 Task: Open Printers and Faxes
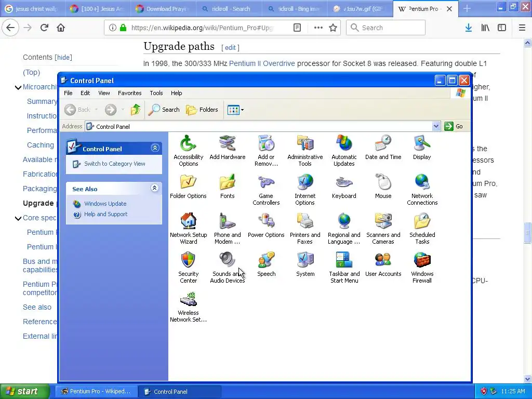(x=305, y=229)
